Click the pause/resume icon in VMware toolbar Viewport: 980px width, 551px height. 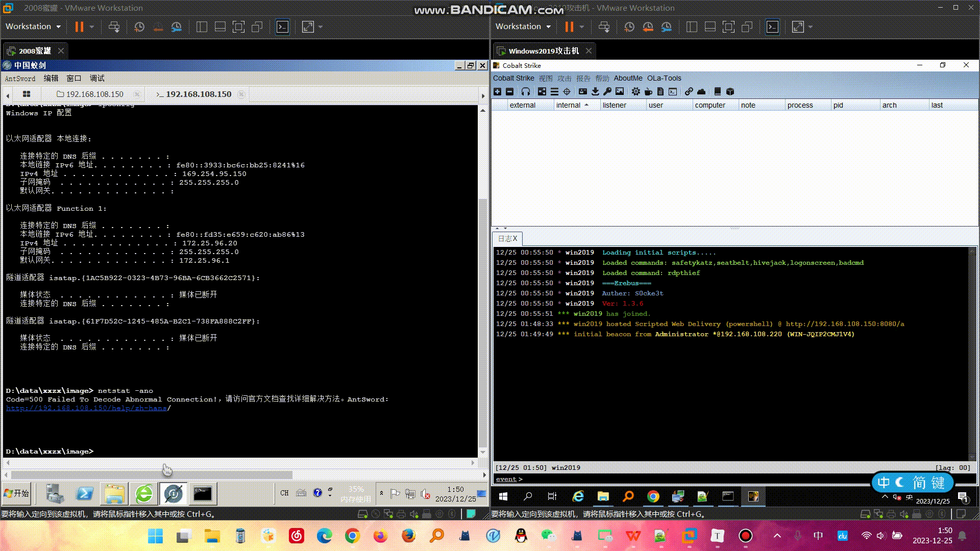pos(78,27)
